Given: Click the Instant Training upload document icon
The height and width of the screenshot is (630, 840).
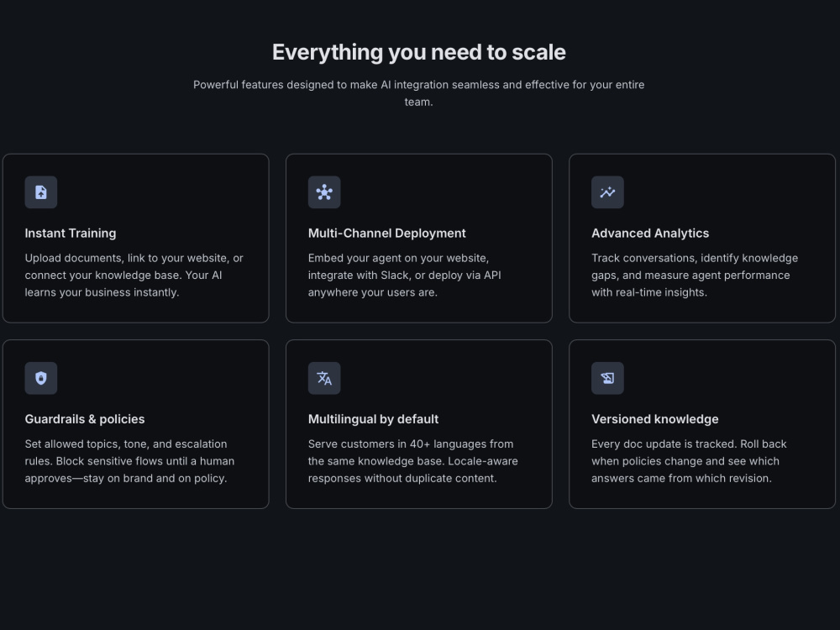Looking at the screenshot, I should pyautogui.click(x=40, y=192).
